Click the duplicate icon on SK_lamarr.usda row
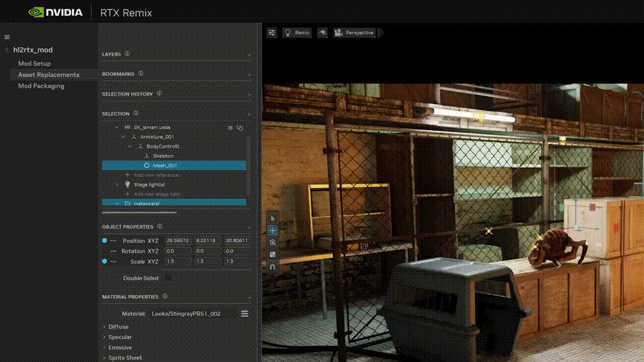 240,127
